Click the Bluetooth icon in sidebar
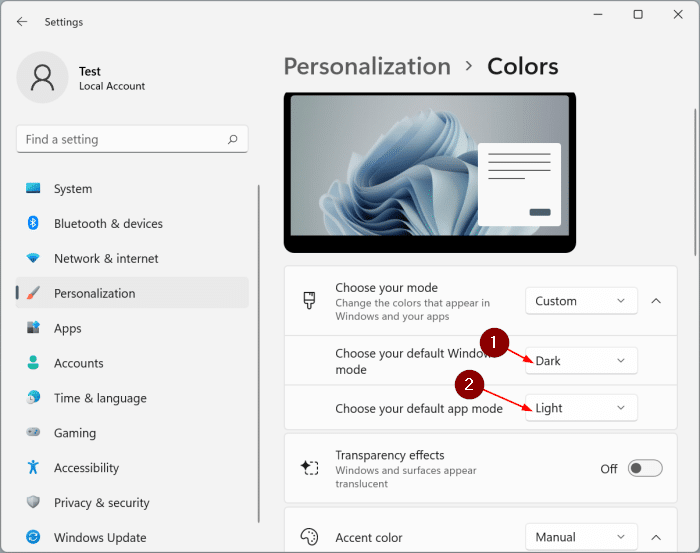 pos(33,223)
